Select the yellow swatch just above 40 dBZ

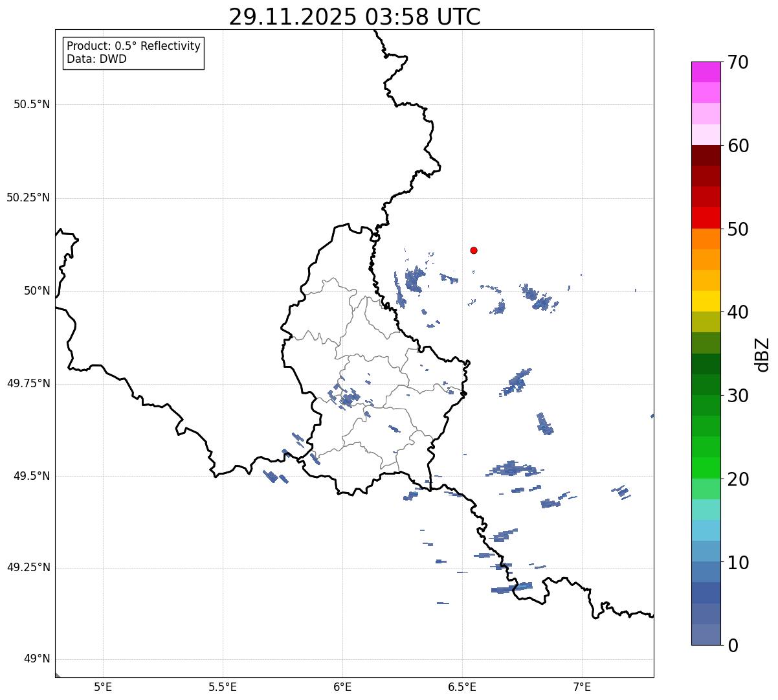(x=706, y=301)
